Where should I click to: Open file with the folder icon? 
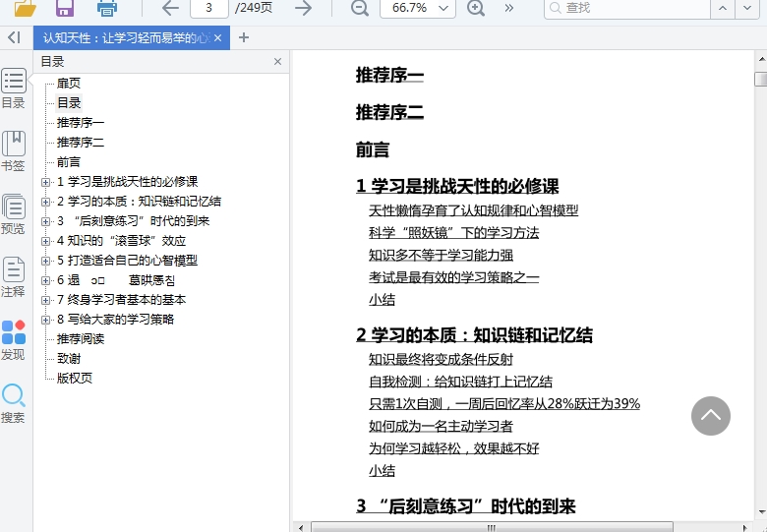click(x=25, y=8)
